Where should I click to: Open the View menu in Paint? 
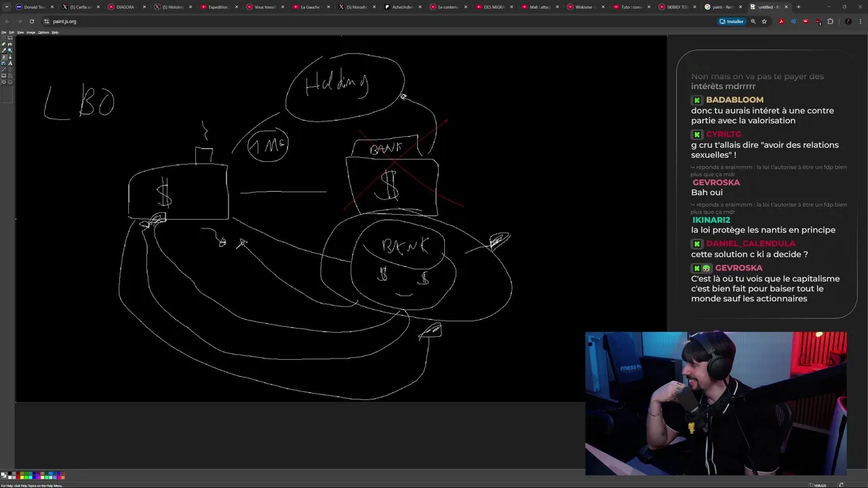20,33
